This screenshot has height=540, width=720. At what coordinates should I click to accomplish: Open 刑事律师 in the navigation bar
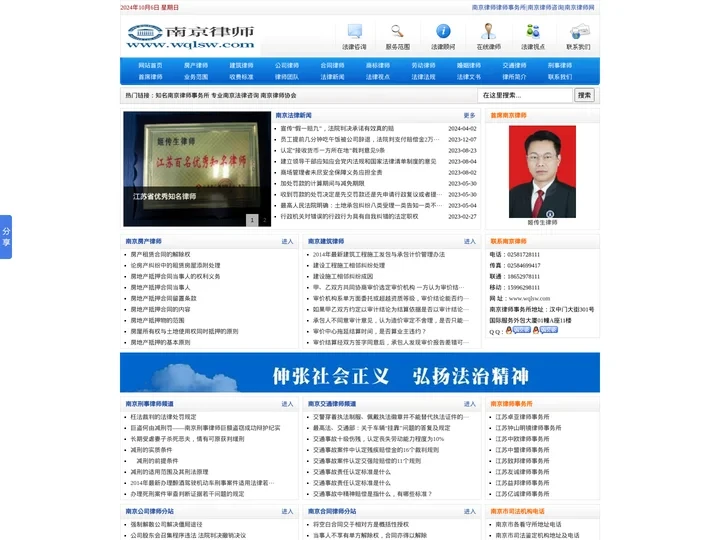point(560,66)
